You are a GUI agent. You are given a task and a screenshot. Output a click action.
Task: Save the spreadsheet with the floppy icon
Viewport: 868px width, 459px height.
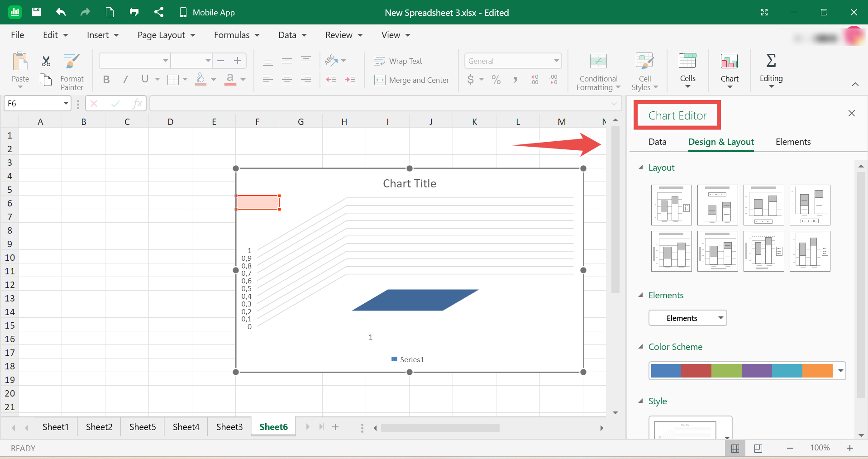click(x=37, y=12)
